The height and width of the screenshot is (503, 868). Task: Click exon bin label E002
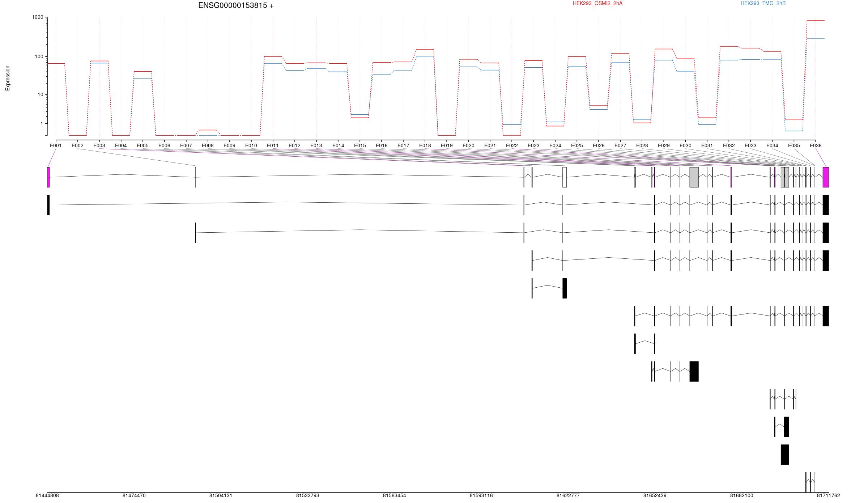pyautogui.click(x=77, y=145)
